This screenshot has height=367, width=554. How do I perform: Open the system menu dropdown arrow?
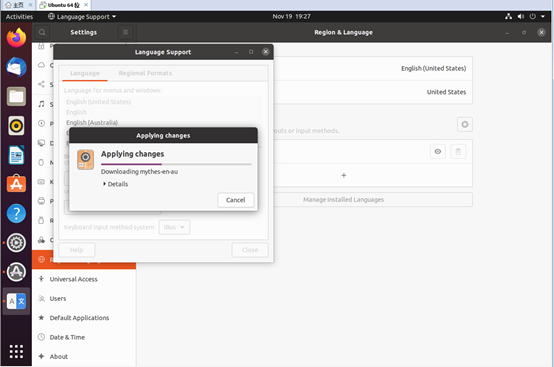pos(543,16)
